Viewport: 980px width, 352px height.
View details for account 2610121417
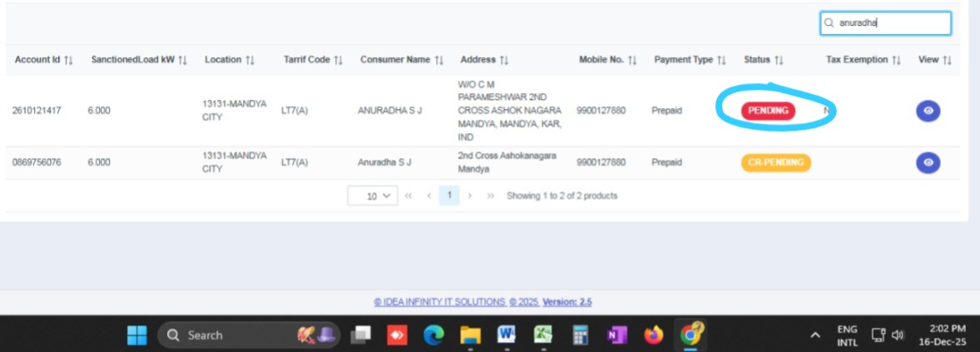pos(928,111)
